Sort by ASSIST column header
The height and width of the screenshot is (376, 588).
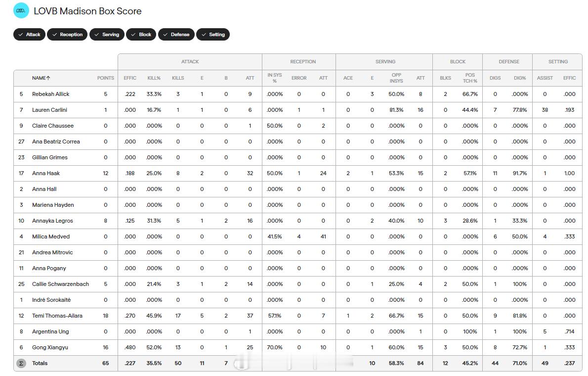click(x=545, y=78)
